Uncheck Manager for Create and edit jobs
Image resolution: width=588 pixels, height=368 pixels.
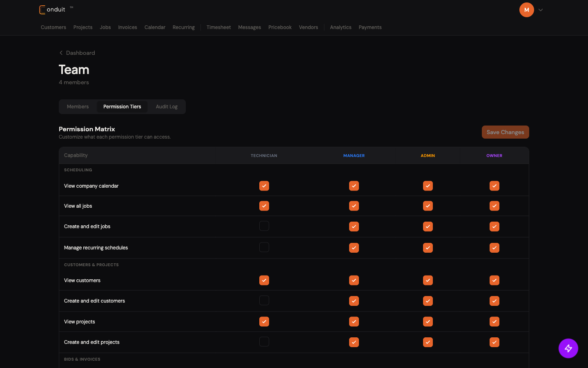tap(354, 227)
